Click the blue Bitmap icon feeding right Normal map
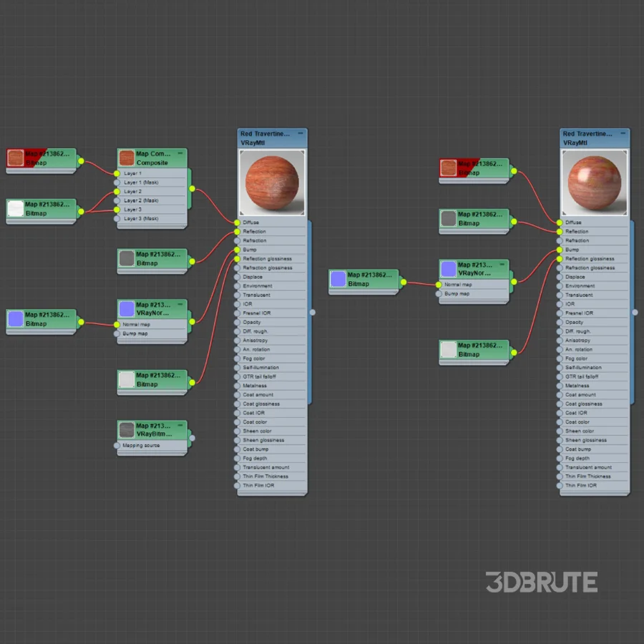 click(x=338, y=279)
